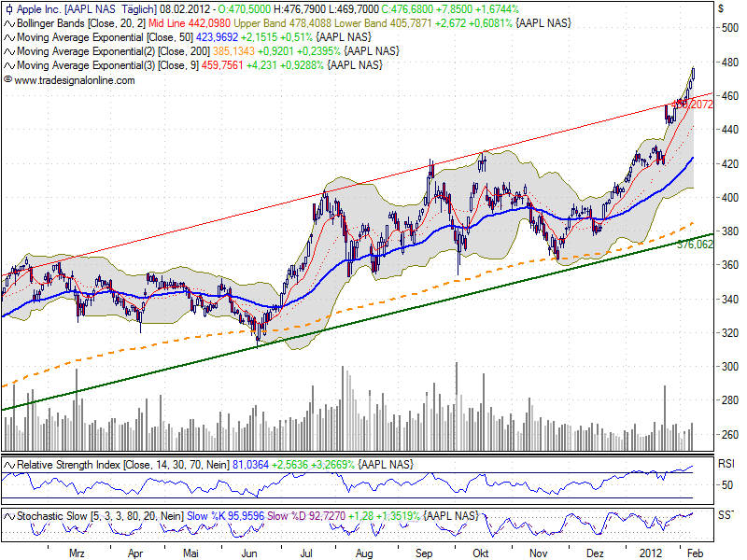Select the Bollinger Bands [Close, 20, 2] label
The height and width of the screenshot is (560, 747).
point(81,23)
